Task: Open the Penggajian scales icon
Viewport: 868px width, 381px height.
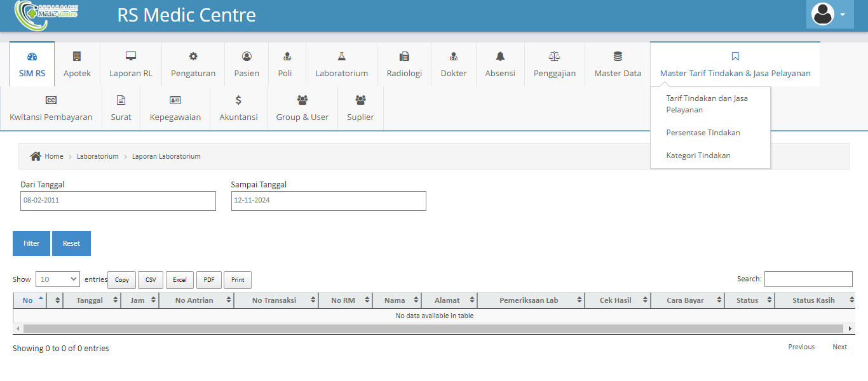Action: pos(554,57)
